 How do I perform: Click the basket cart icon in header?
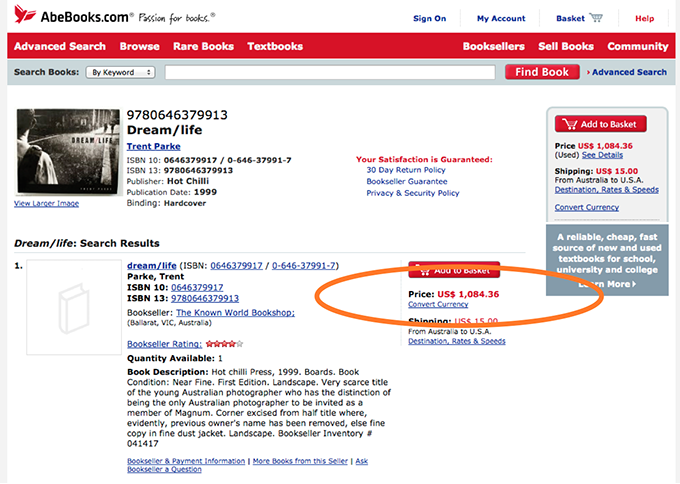597,18
